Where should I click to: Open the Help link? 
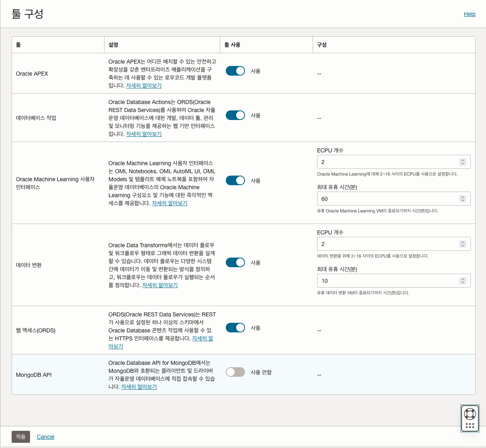tap(470, 14)
